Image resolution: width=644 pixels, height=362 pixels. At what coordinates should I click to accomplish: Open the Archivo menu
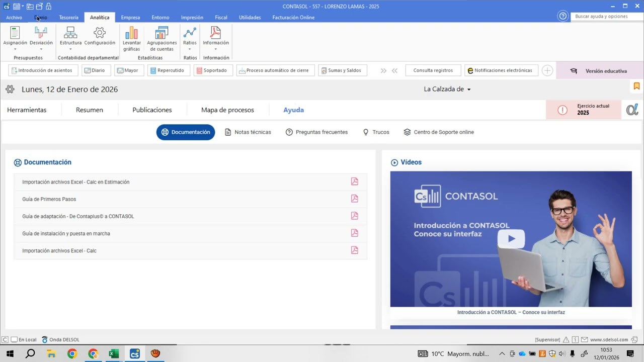click(14, 18)
